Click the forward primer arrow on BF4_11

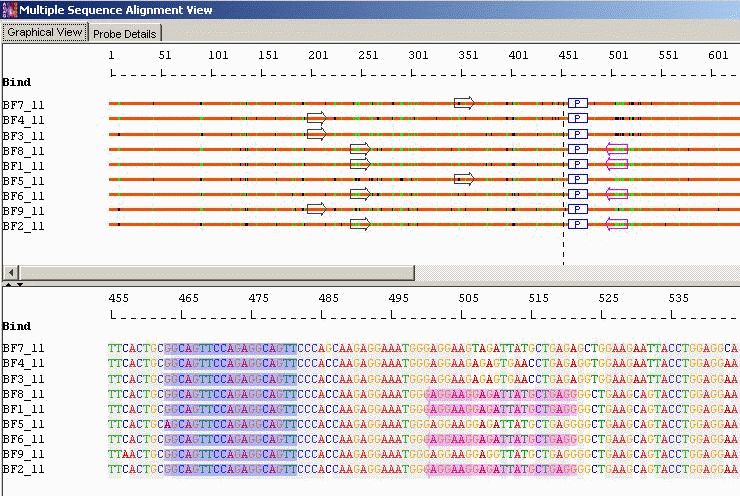coord(316,118)
